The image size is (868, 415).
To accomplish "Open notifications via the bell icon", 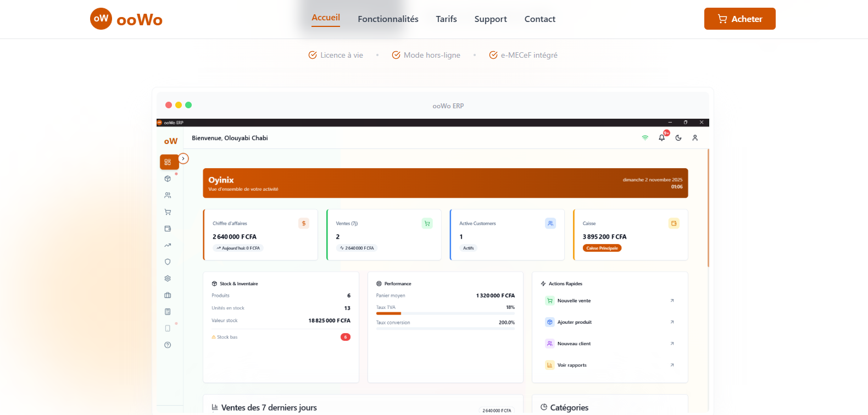I will (x=662, y=138).
